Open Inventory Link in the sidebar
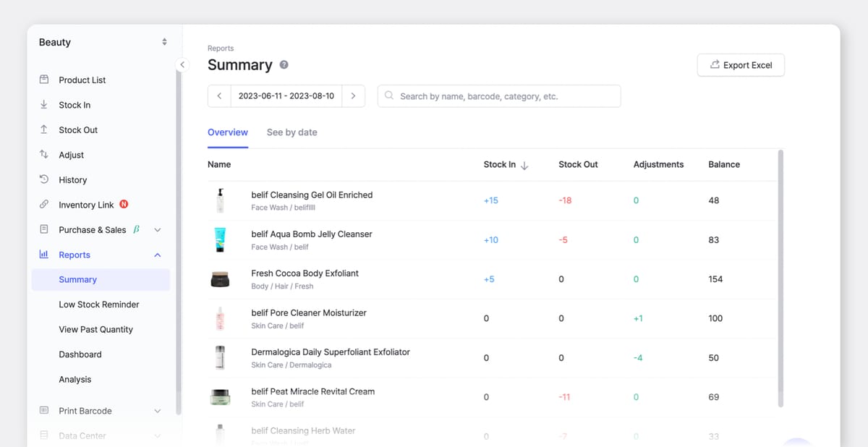Image resolution: width=868 pixels, height=447 pixels. click(85, 205)
